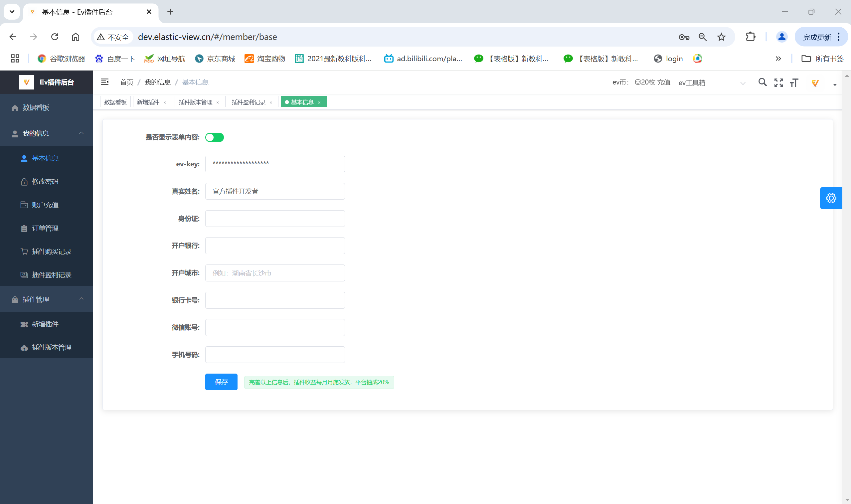Open 修改密码 in the sidebar
Viewport: 851px width, 504px height.
pyautogui.click(x=45, y=182)
